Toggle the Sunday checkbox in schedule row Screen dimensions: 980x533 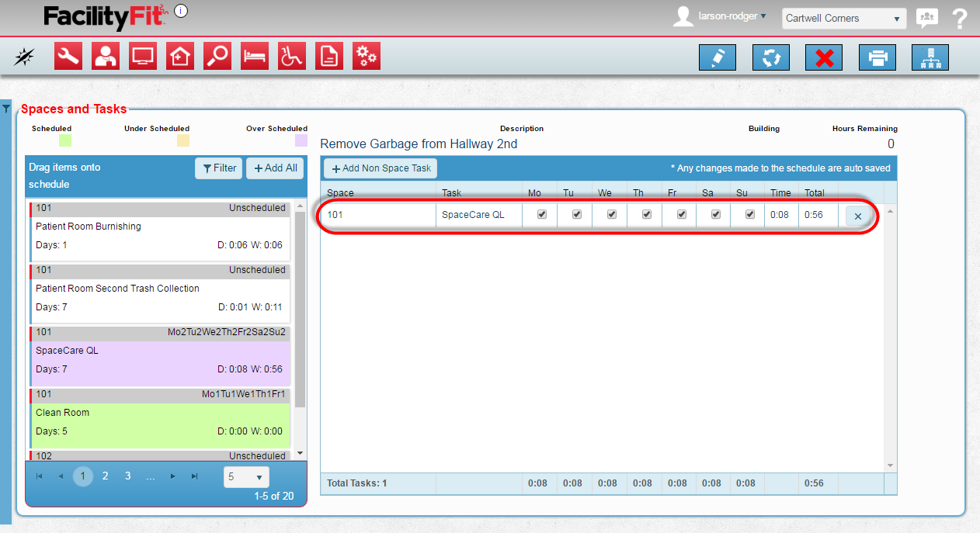(750, 215)
